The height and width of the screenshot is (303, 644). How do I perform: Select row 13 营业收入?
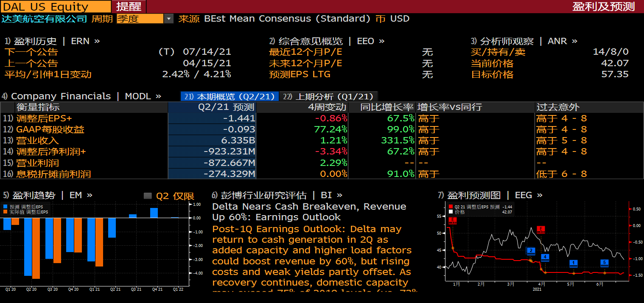coord(322,140)
